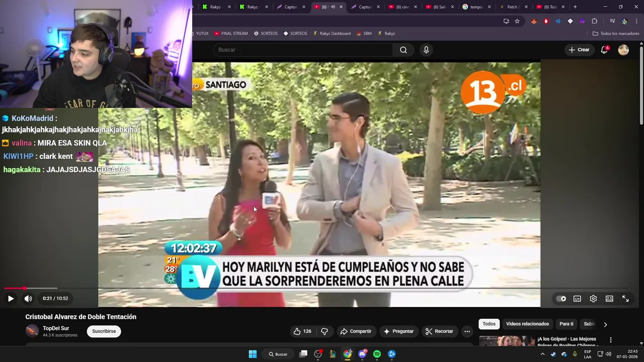
Task: Open the video settings gear
Action: pos(593,299)
